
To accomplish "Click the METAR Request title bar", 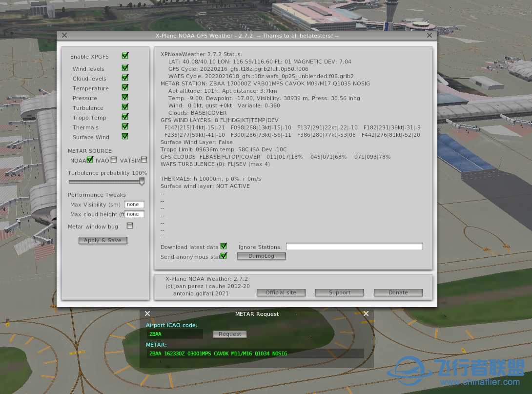I will [257, 314].
